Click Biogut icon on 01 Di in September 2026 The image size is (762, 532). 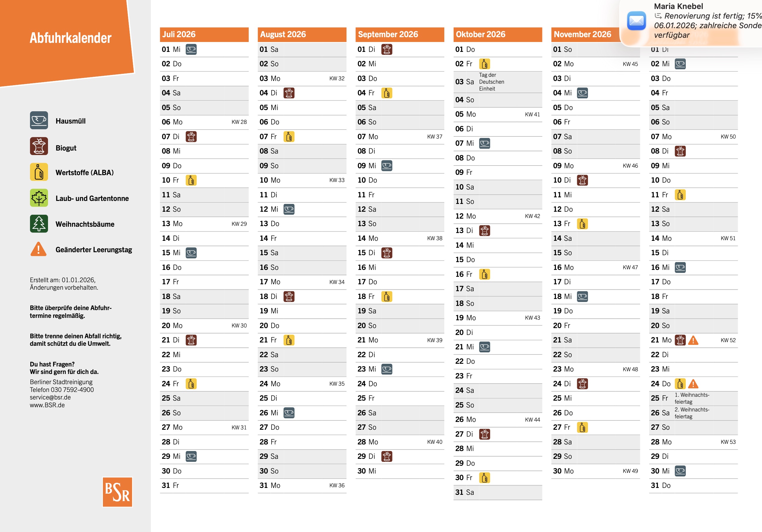coord(387,49)
